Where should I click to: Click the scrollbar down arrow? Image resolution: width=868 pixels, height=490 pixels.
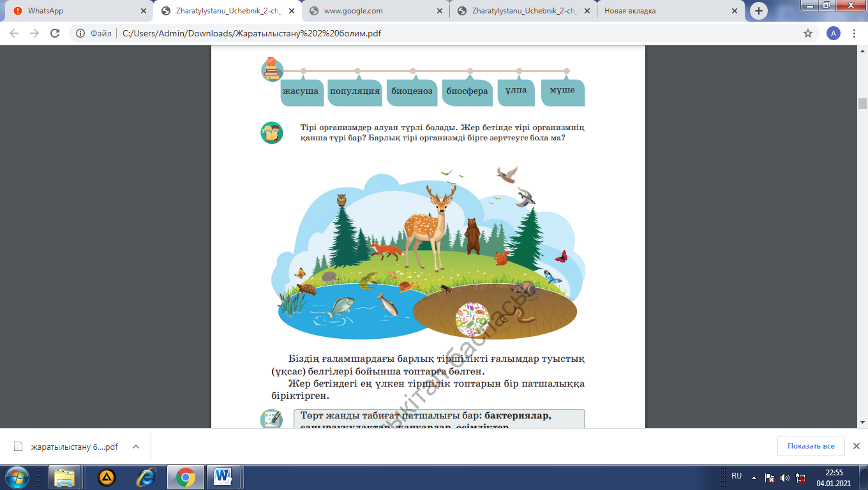tap(862, 422)
